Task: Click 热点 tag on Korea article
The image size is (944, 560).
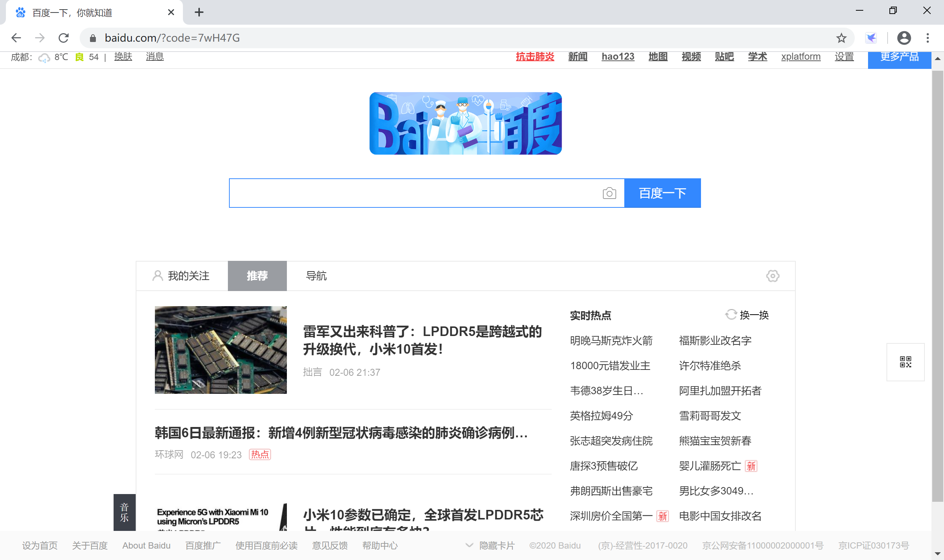Action: pyautogui.click(x=260, y=454)
